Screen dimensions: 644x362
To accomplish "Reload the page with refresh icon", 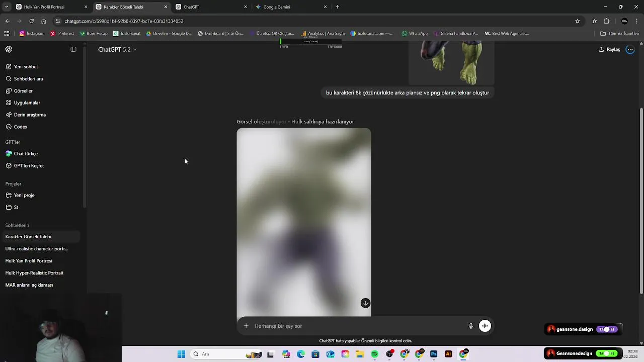I will pos(31,21).
